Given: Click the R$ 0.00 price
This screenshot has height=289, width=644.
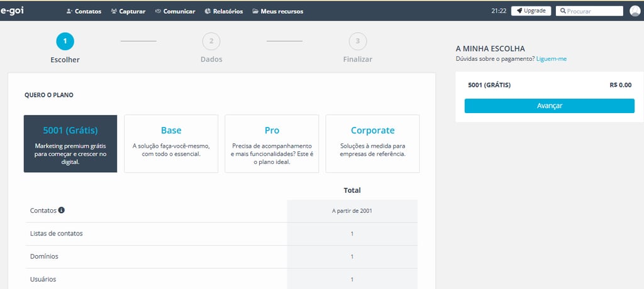Looking at the screenshot, I should (621, 85).
